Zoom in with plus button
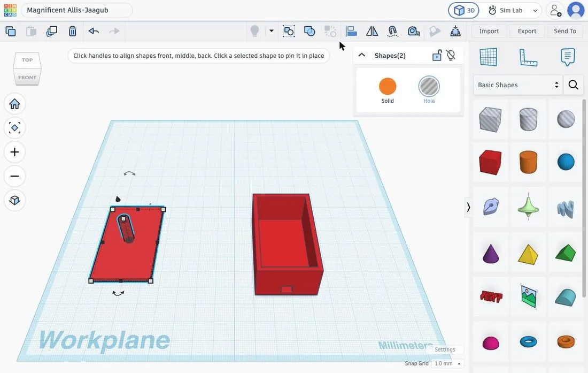588x373 pixels. pyautogui.click(x=14, y=152)
